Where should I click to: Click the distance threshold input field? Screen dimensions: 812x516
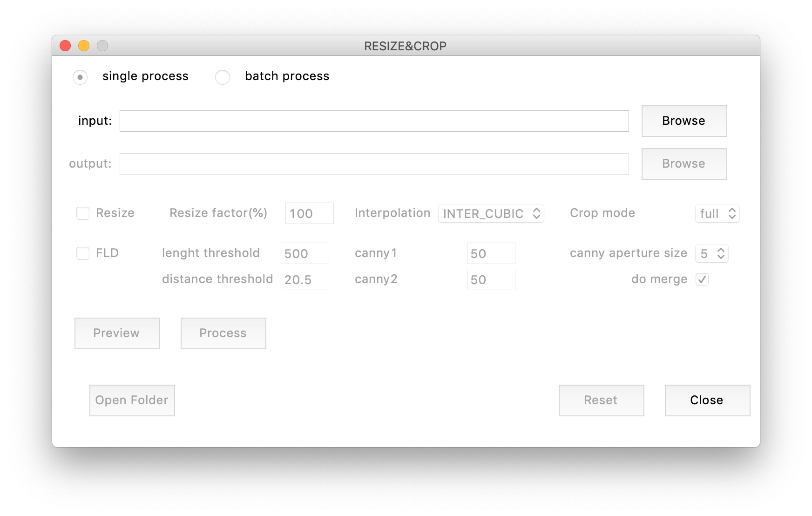(x=304, y=280)
